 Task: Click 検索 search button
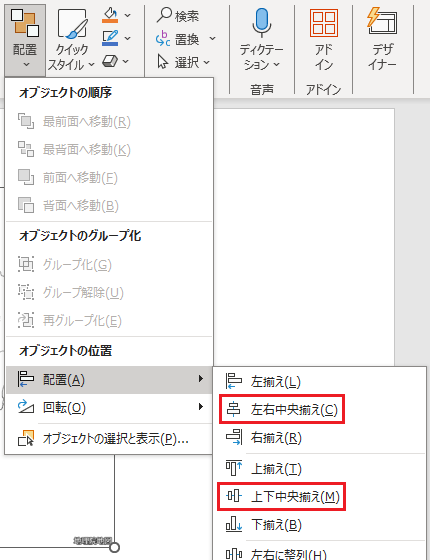[178, 15]
